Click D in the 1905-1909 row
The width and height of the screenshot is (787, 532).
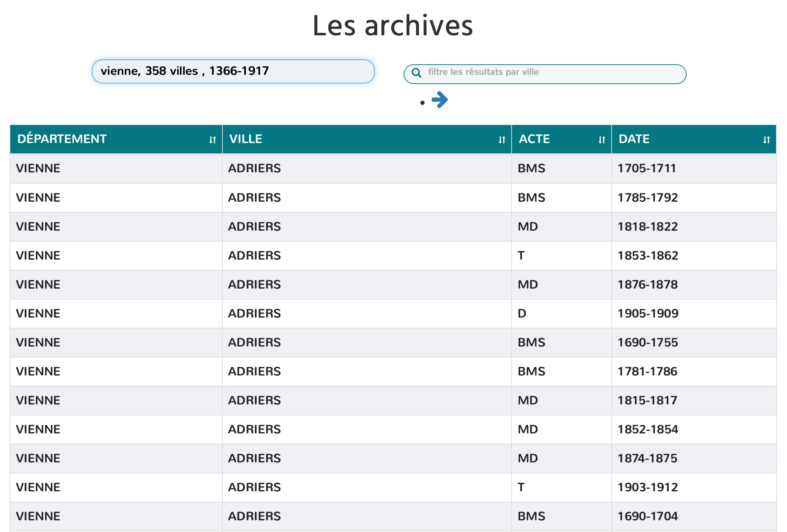tap(522, 313)
